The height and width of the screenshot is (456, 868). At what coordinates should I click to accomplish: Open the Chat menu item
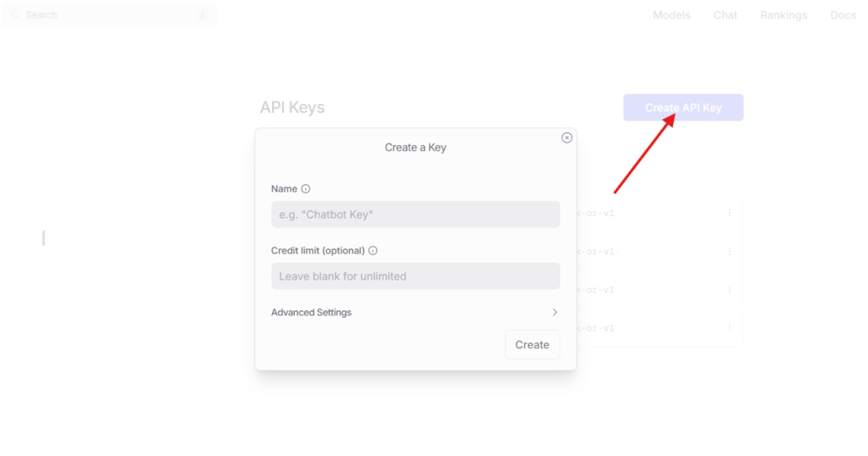click(726, 15)
